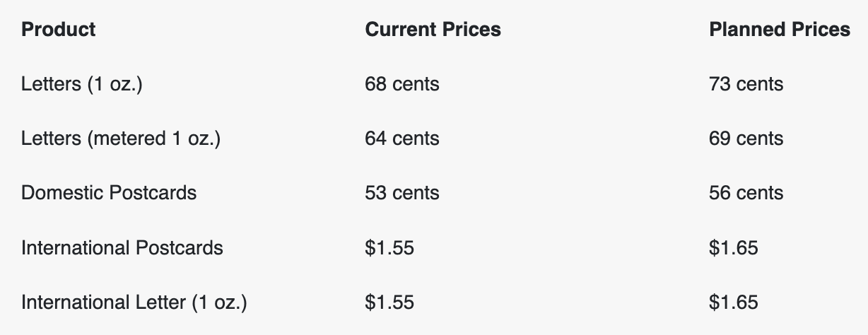Click International Letter current price $1.55
This screenshot has height=335, width=868.
(389, 302)
